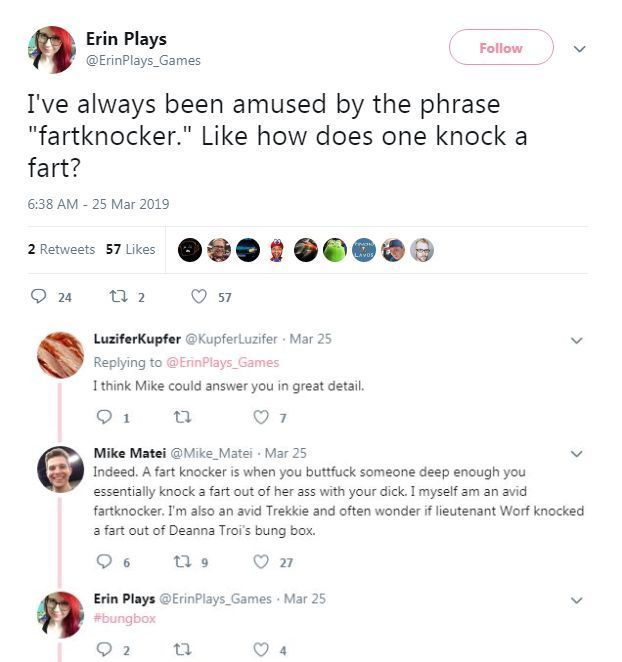Screen dimensions: 622x662
Task: View the 57 Likes list
Action: [x=130, y=249]
